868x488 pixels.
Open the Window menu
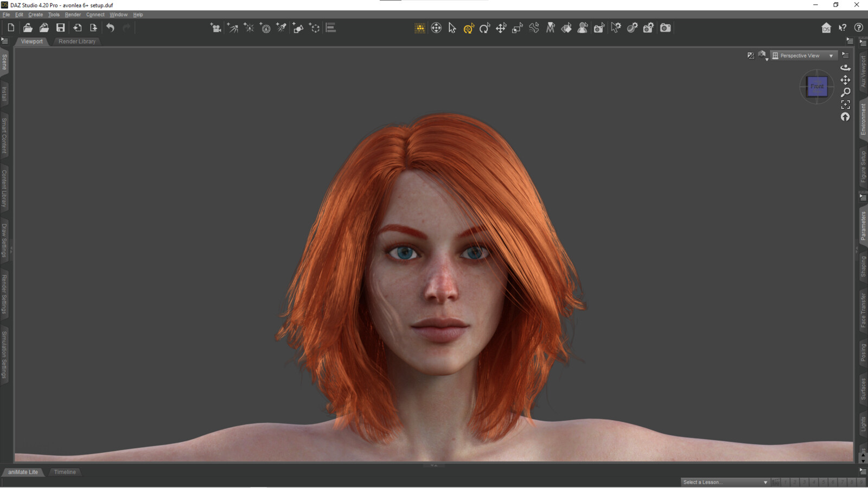click(118, 15)
